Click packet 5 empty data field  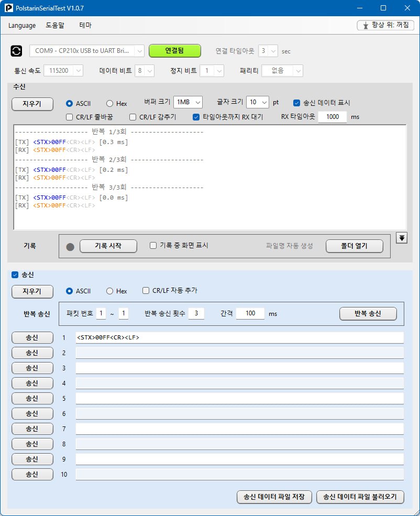coord(239,399)
